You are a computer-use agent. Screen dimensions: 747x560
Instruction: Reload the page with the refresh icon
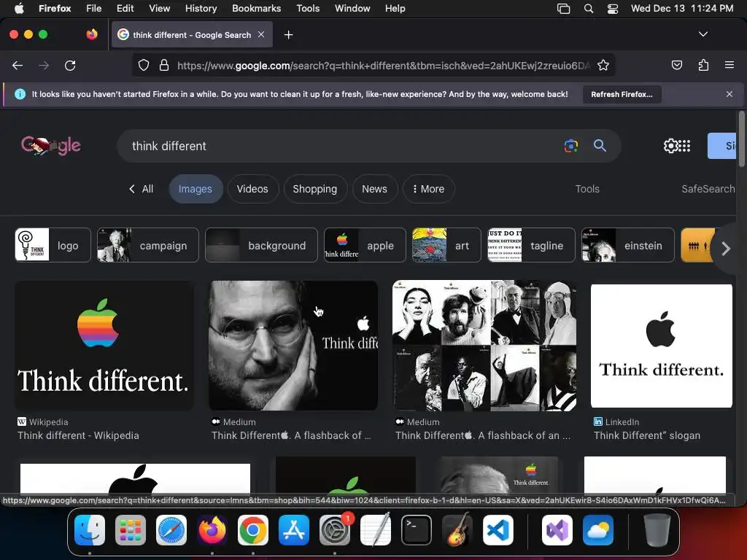(70, 65)
